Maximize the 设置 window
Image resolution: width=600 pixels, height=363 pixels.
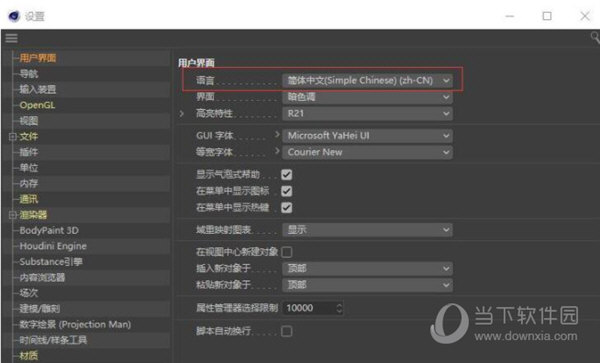pyautogui.click(x=547, y=16)
